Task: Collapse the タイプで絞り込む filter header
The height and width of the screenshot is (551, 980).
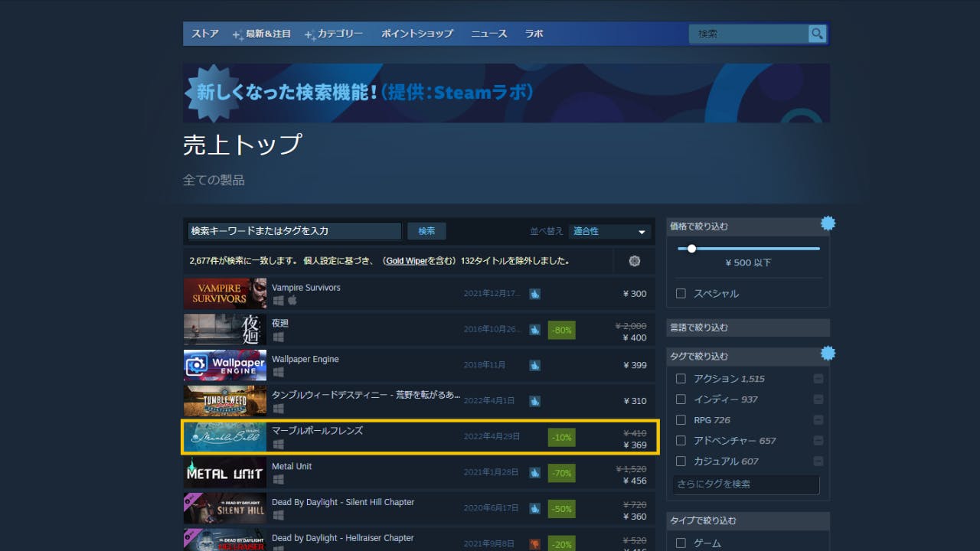Action: click(747, 520)
